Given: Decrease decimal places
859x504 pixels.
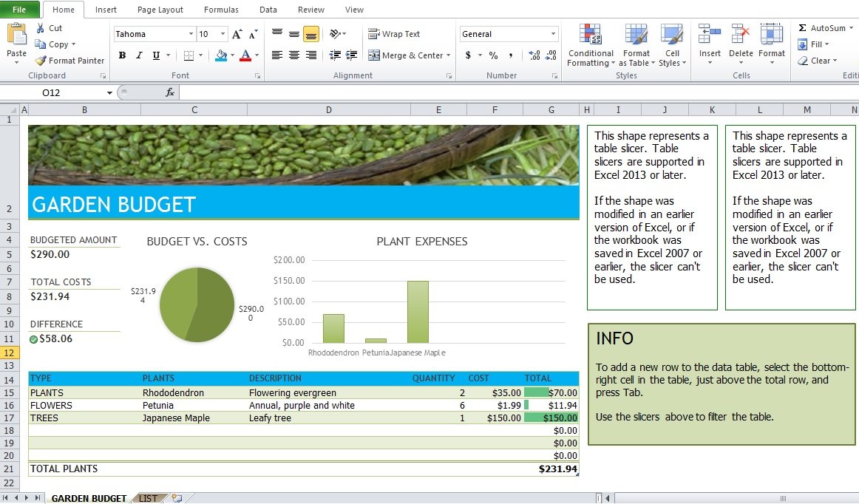Looking at the screenshot, I should pyautogui.click(x=551, y=55).
